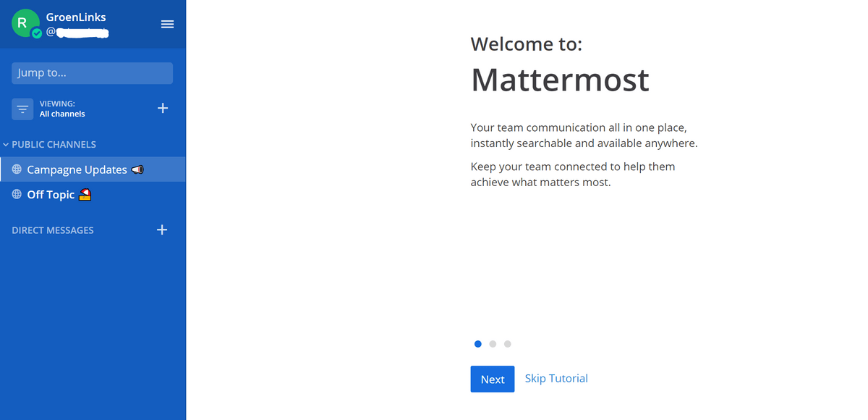Select the third tutorial page dot
The width and height of the screenshot is (868, 420).
[x=508, y=344]
